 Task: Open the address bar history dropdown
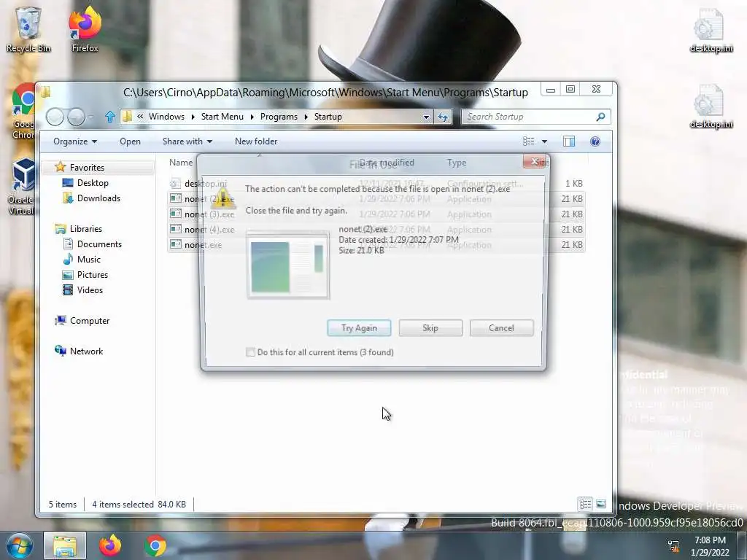[426, 117]
